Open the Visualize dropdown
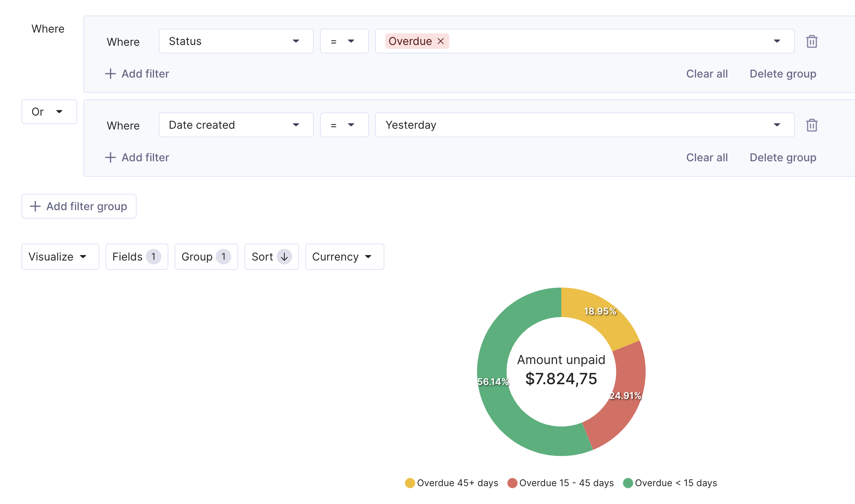The height and width of the screenshot is (504, 855). click(60, 257)
